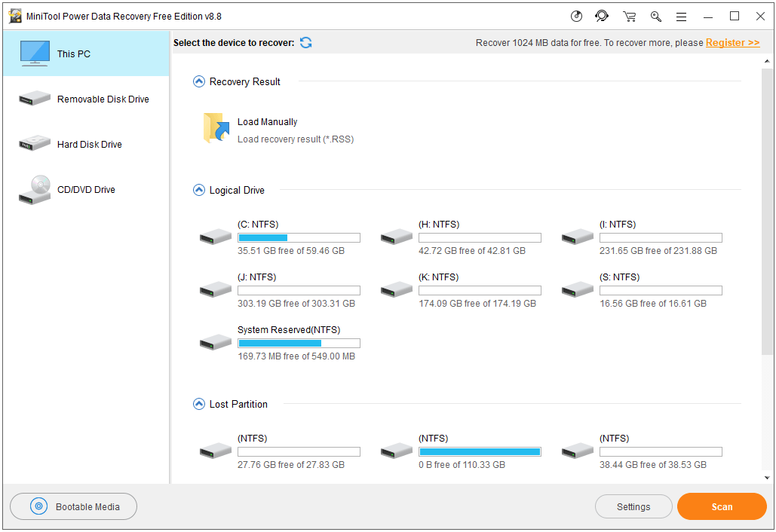The width and height of the screenshot is (776, 532).
Task: Select the Removable Disk Drive sidebar icon
Action: 34,98
